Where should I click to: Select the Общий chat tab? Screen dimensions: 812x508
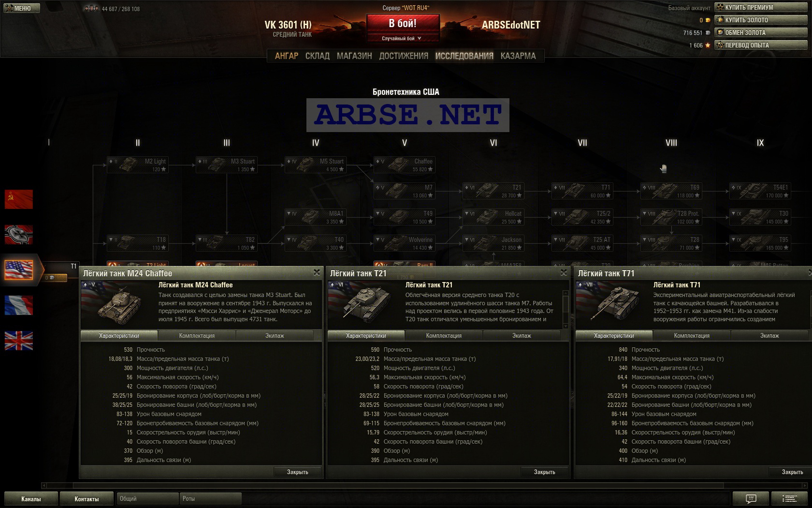pos(147,498)
